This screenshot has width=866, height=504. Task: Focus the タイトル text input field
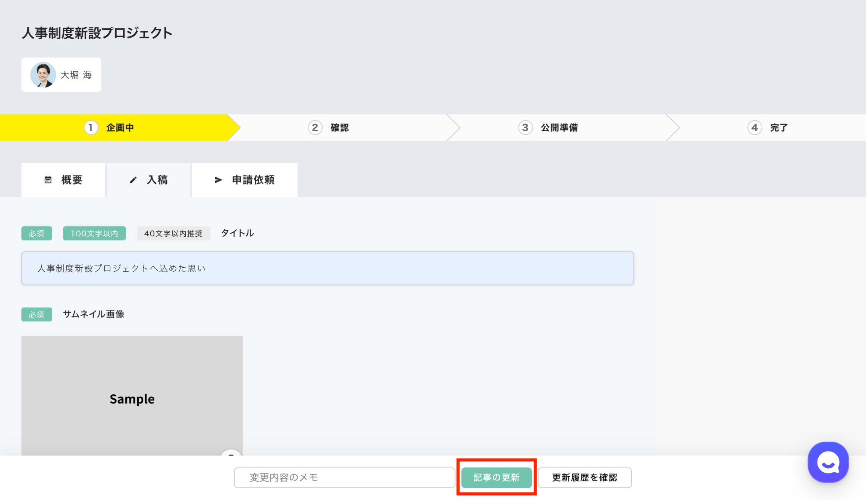click(327, 268)
